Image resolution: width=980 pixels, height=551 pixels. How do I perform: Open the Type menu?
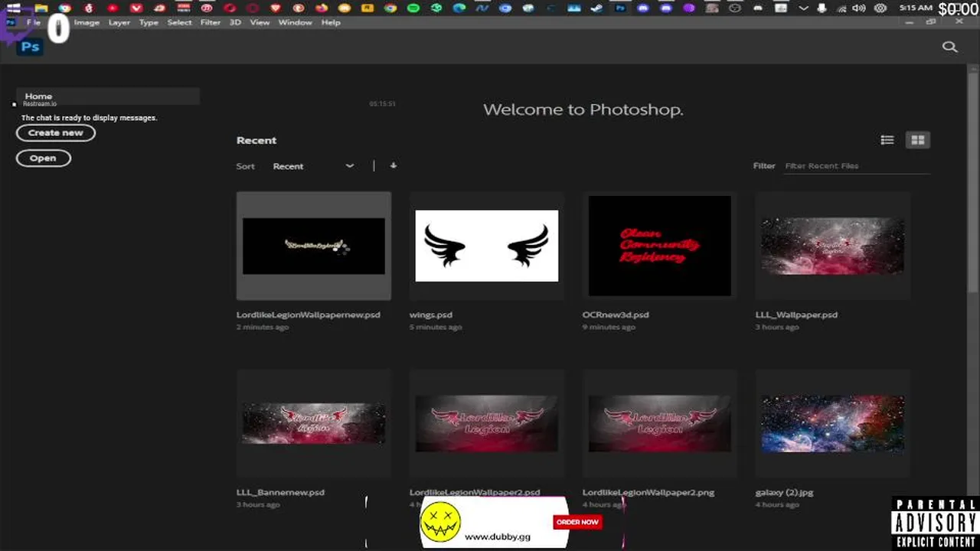point(149,22)
